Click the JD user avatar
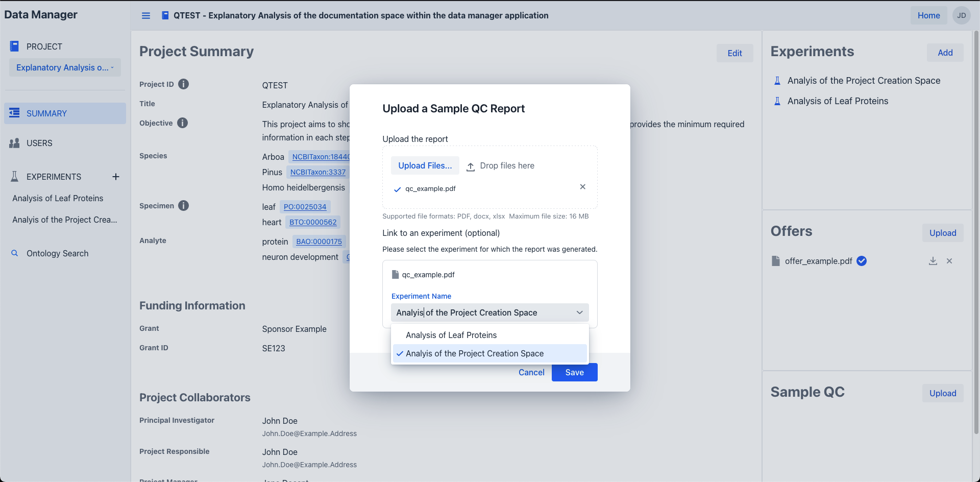This screenshot has height=482, width=980. [x=961, y=15]
